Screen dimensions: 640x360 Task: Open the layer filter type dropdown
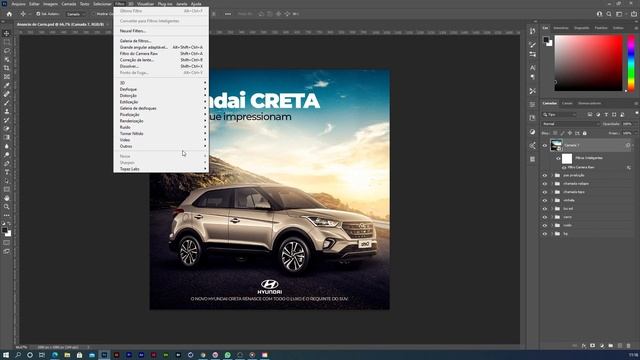click(559, 115)
